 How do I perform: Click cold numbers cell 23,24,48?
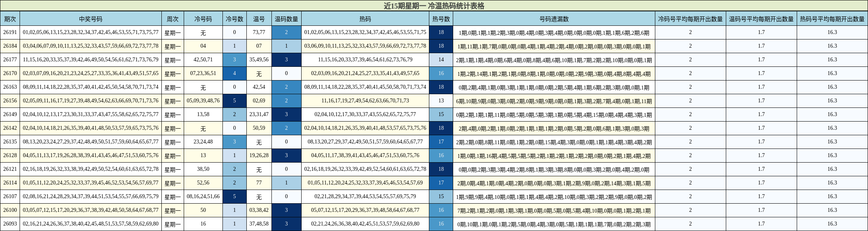pyautogui.click(x=203, y=142)
